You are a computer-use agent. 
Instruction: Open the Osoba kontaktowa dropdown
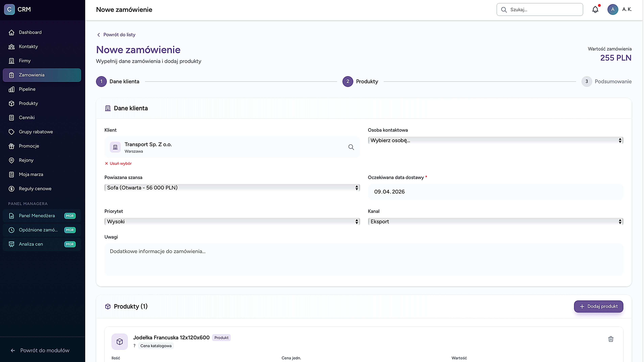pos(495,140)
